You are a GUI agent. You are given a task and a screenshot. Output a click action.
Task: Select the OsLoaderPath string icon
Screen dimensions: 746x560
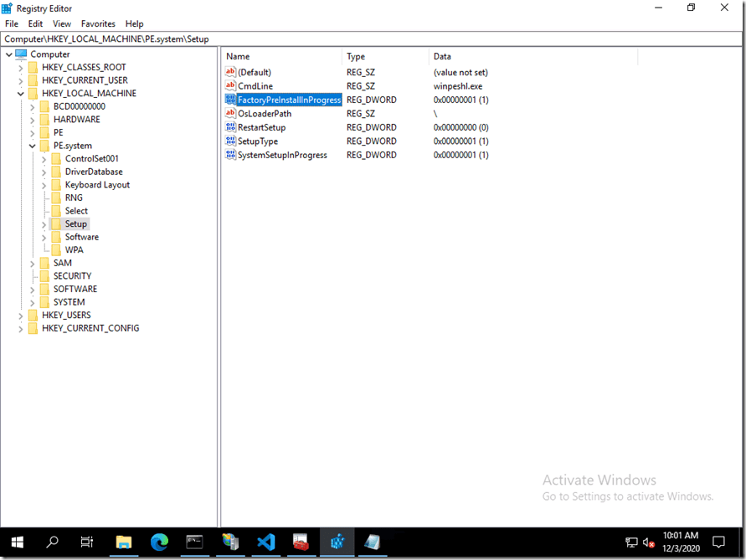(x=231, y=114)
